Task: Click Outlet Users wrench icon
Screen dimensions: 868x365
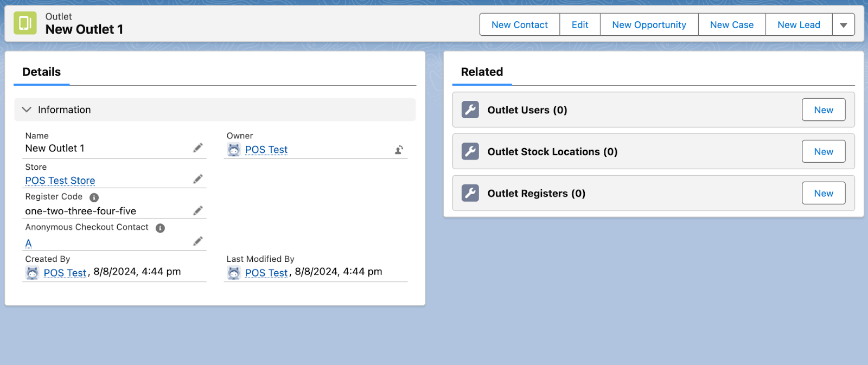Action: click(x=470, y=110)
